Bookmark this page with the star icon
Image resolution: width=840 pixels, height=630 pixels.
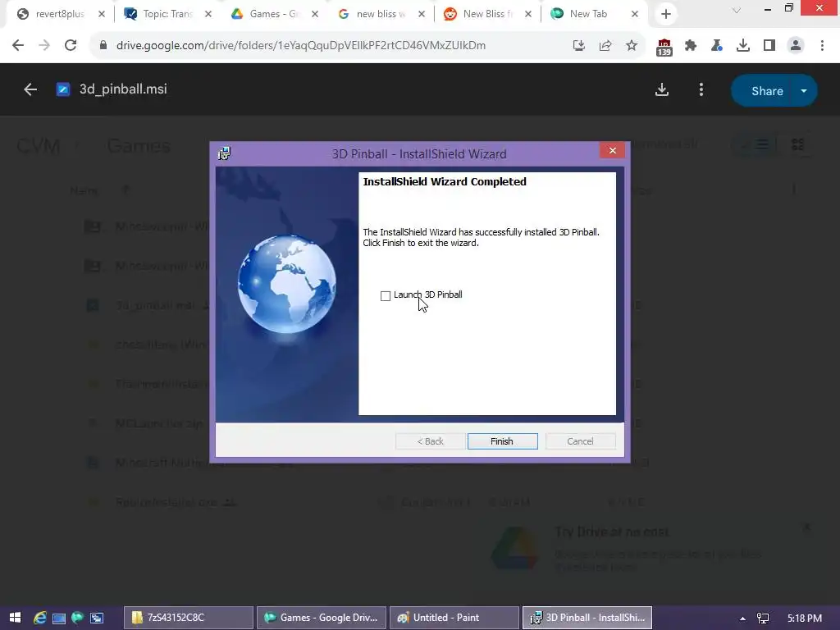tap(632, 46)
